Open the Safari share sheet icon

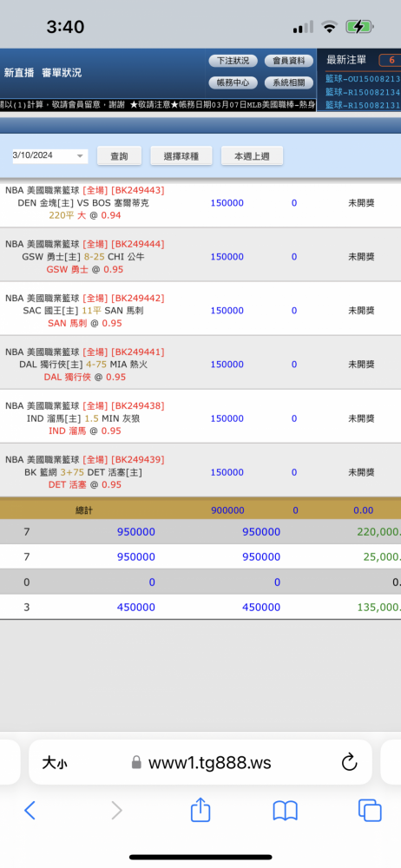[x=200, y=809]
